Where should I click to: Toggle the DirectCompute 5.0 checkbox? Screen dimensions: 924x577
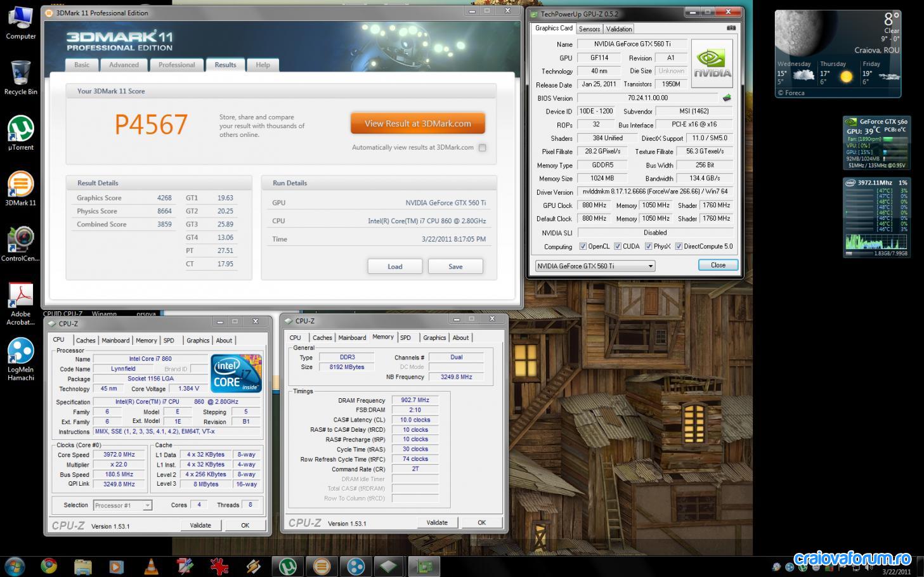click(x=679, y=246)
